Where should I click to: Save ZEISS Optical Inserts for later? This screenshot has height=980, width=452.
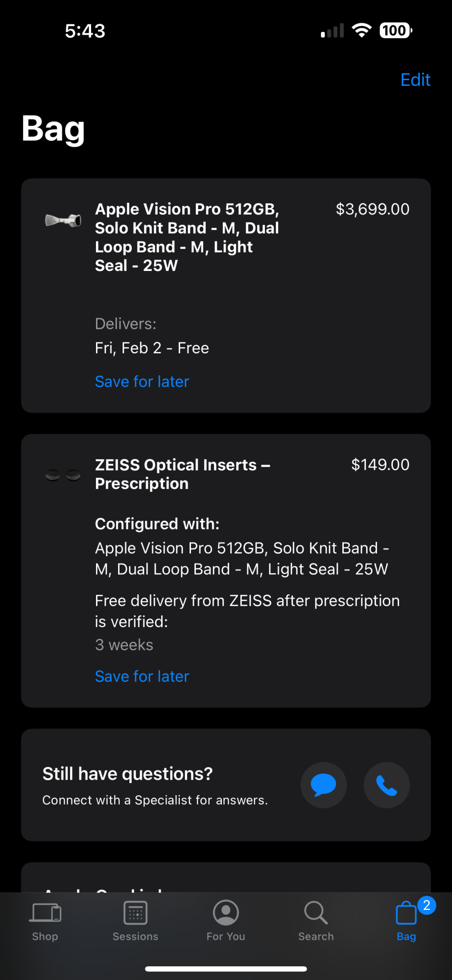point(142,676)
